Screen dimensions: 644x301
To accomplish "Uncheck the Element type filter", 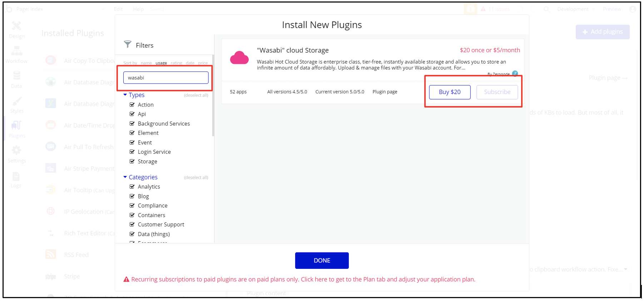I will coord(132,133).
